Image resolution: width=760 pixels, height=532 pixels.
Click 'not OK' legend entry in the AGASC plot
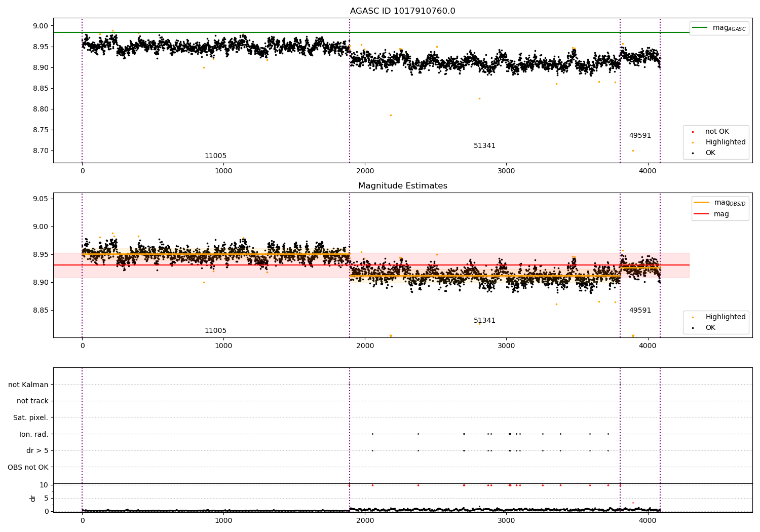coord(716,132)
